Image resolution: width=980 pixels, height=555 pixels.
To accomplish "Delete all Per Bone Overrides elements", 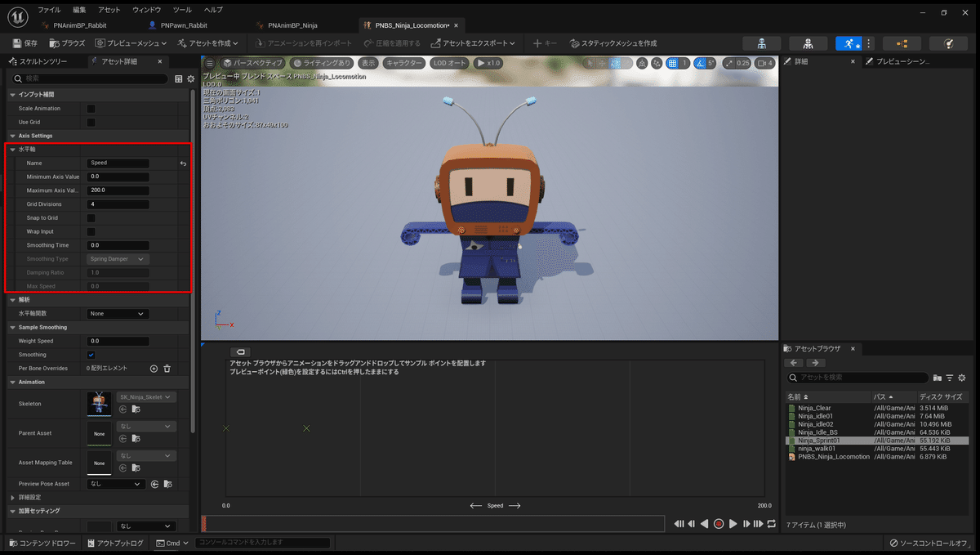I will pos(167,369).
